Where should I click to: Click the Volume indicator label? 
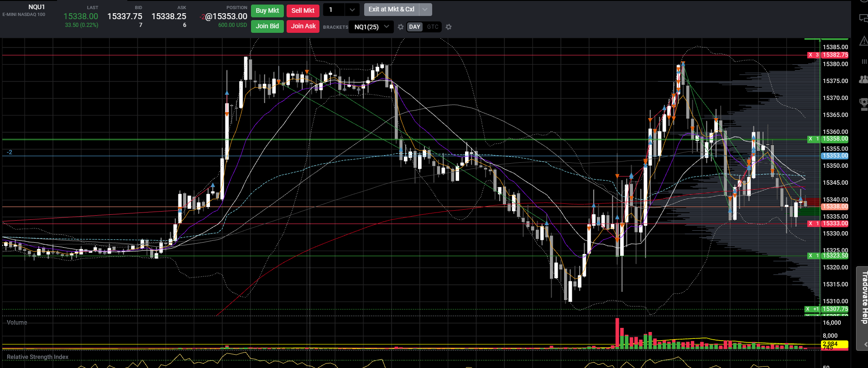click(17, 322)
